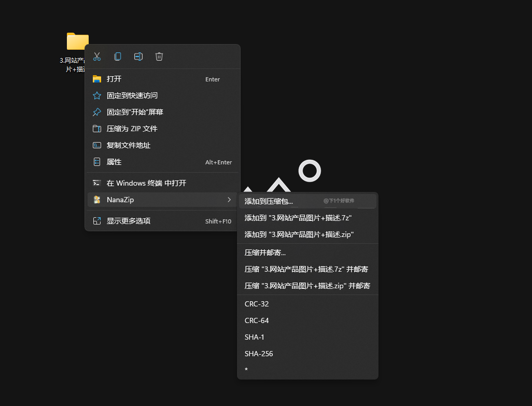Click the Rename icon
The width and height of the screenshot is (532, 406).
[x=138, y=57]
